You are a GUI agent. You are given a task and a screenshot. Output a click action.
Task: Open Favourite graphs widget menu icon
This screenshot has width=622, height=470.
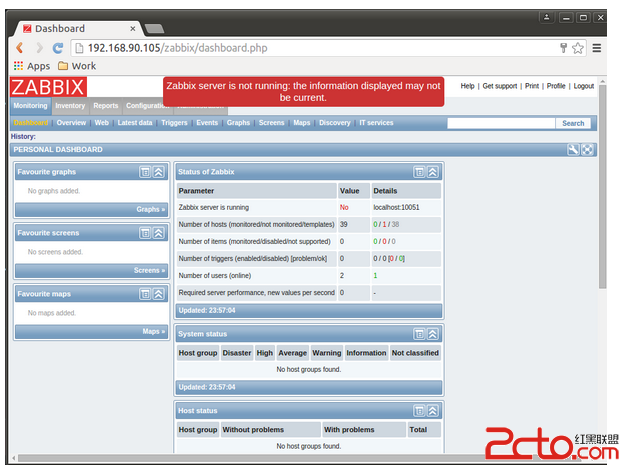[x=145, y=172]
